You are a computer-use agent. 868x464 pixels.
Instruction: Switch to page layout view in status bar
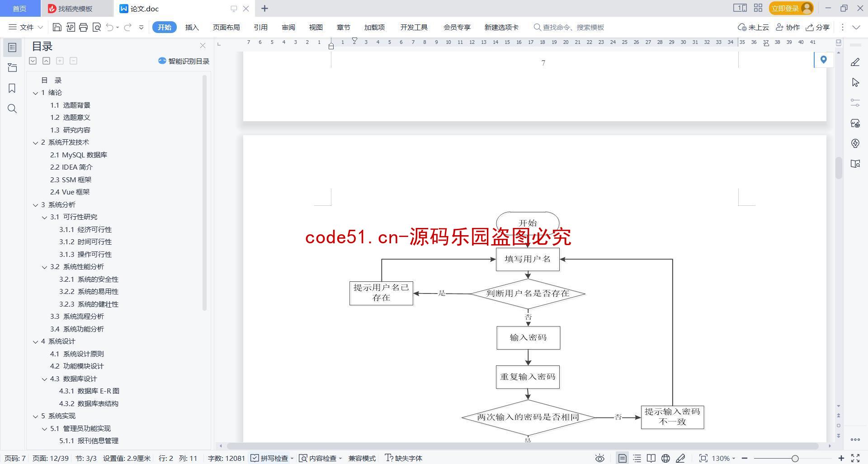622,458
